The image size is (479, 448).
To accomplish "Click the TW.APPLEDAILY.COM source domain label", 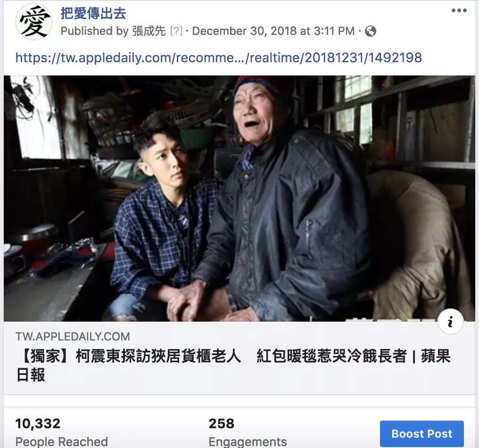I will pos(73,336).
